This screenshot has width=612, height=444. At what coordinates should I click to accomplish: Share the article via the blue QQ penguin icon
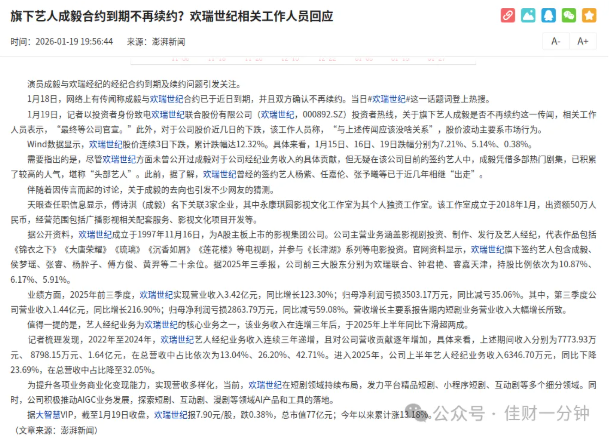click(x=548, y=16)
